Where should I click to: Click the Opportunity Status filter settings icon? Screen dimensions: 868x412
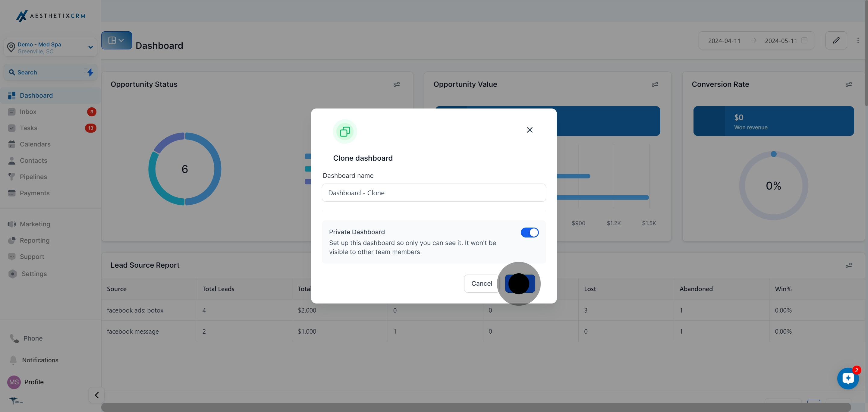pyautogui.click(x=396, y=84)
